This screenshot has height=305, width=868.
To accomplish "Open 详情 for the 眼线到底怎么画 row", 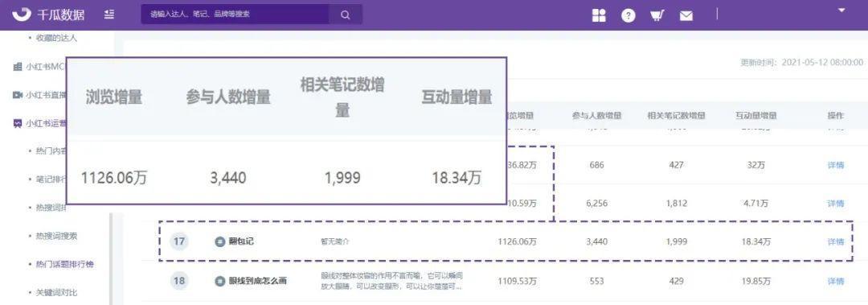I will [835, 281].
